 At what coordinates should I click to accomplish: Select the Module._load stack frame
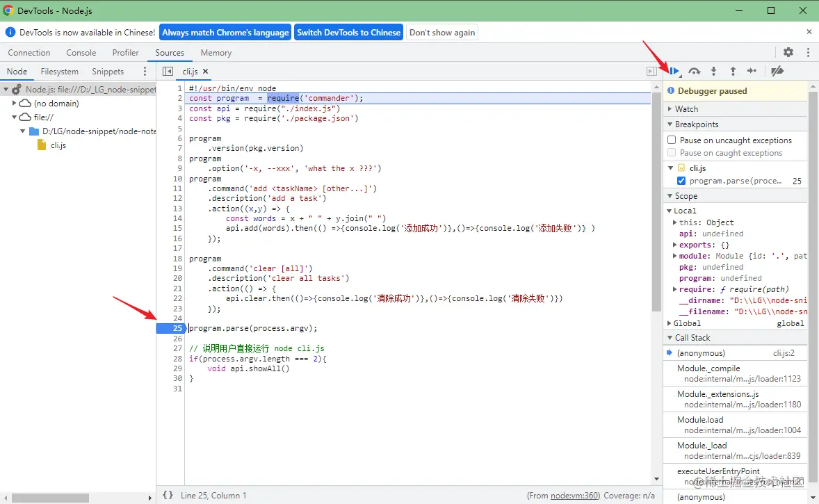(x=736, y=450)
